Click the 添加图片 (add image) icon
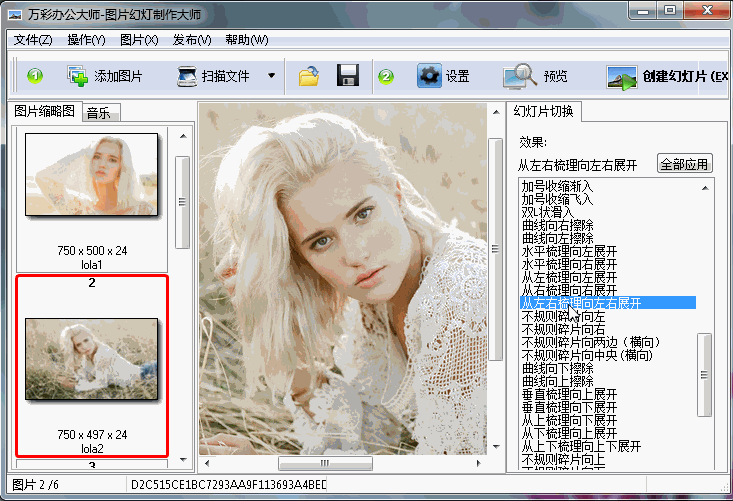This screenshot has height=501, width=733. point(77,76)
